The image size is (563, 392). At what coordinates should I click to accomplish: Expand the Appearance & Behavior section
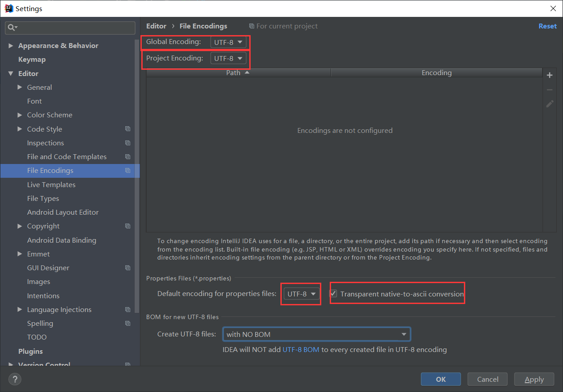pos(11,46)
